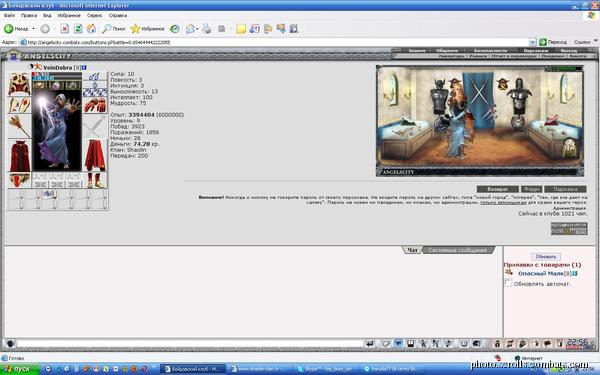This screenshot has height=375, width=600.
Task: Click the Обновить button in user list
Action: pyautogui.click(x=546, y=256)
